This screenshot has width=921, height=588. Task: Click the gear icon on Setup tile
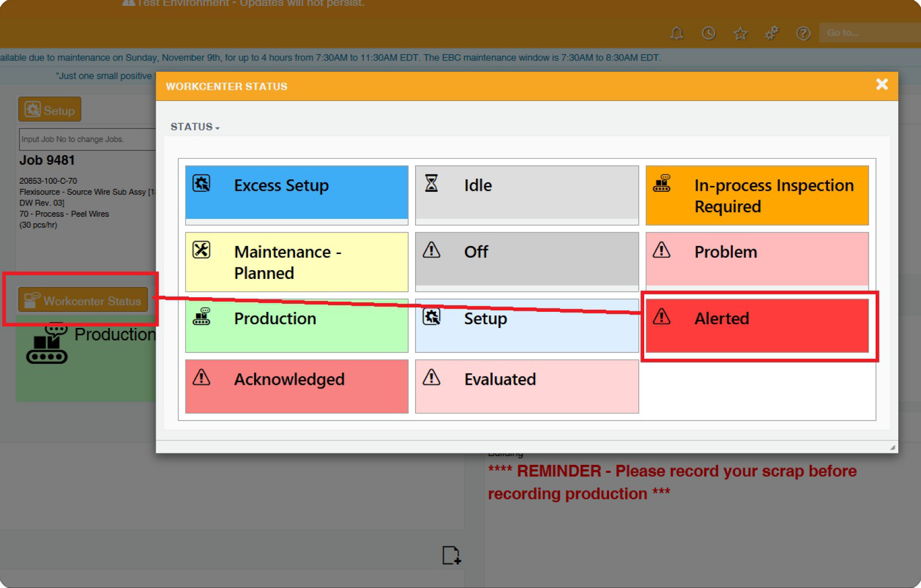(431, 316)
